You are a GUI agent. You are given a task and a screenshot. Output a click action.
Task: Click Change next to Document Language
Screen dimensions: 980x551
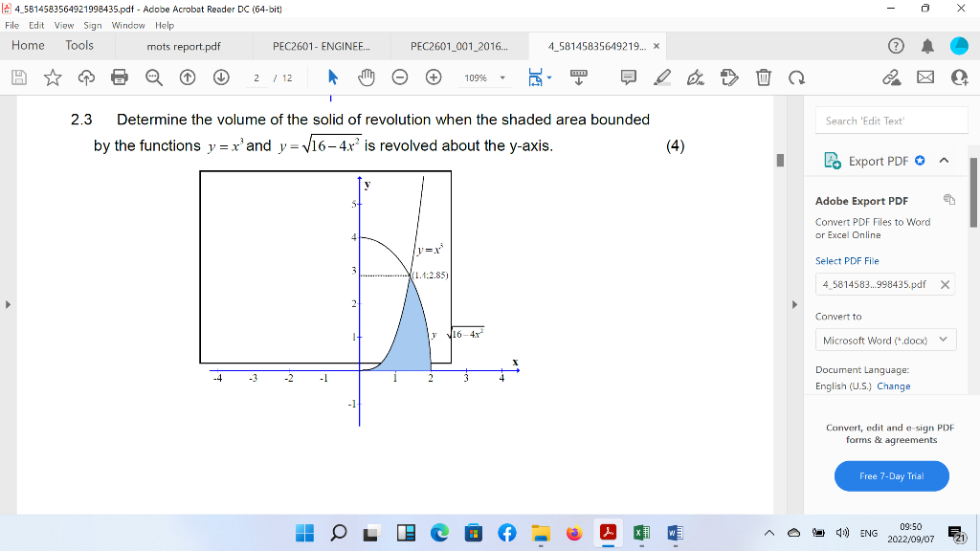tap(894, 386)
